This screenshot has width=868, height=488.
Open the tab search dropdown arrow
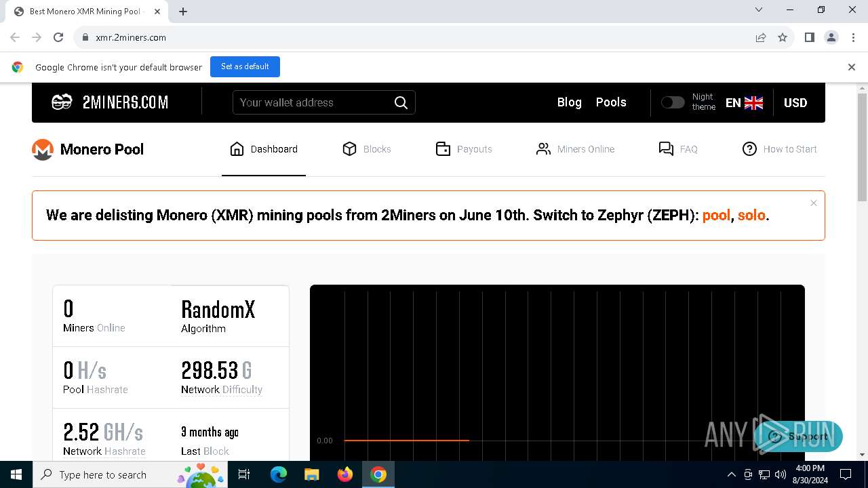click(x=759, y=10)
